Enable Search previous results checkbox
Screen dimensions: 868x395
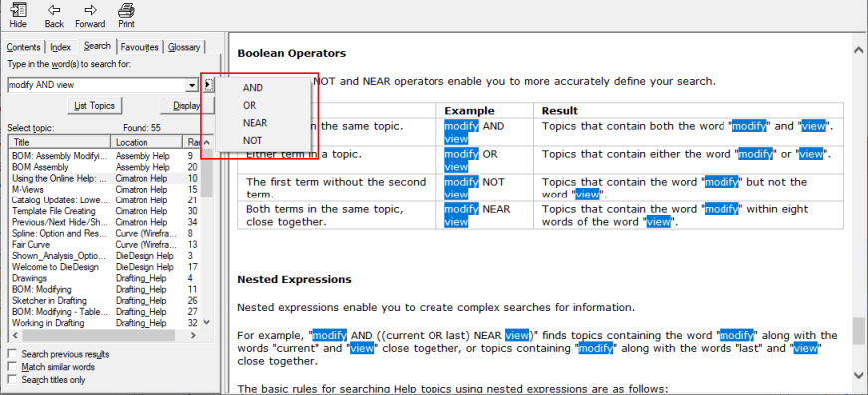(x=12, y=354)
